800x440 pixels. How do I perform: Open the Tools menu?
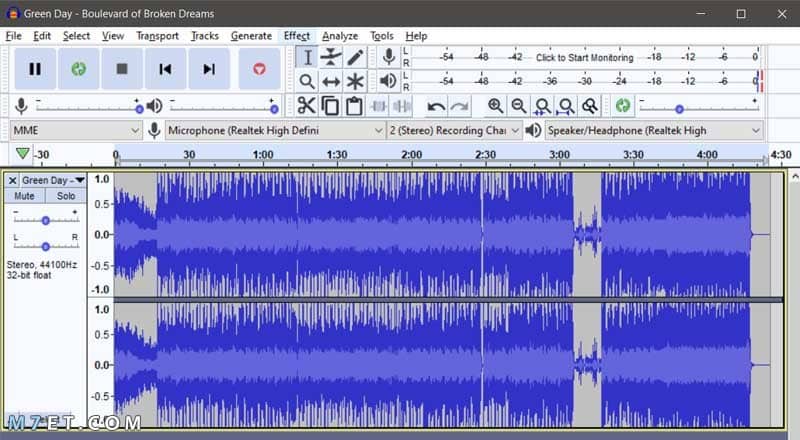pyautogui.click(x=382, y=36)
